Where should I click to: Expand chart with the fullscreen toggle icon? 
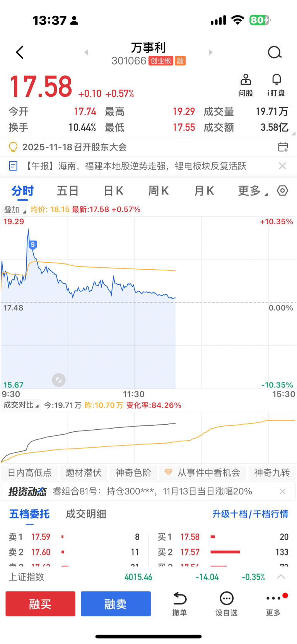click(x=59, y=380)
